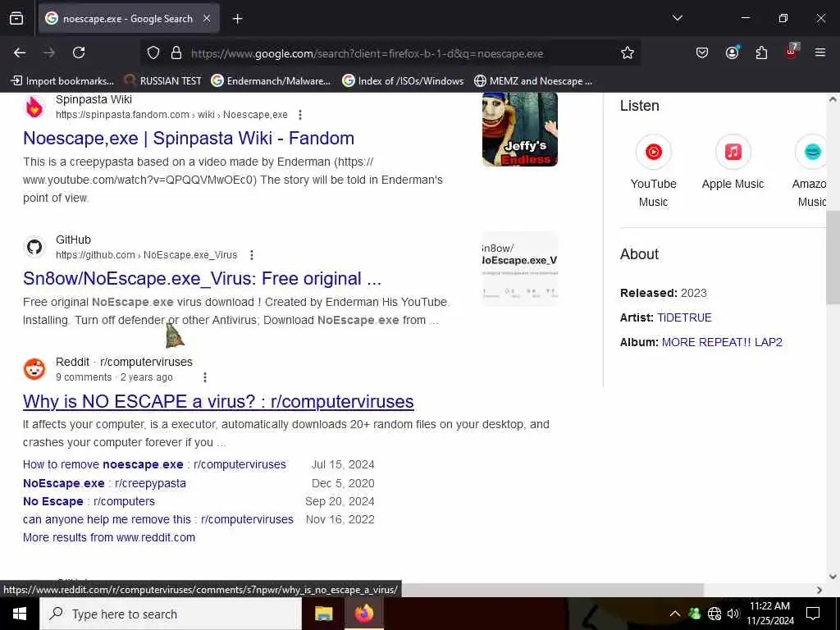The height and width of the screenshot is (630, 840).
Task: Show hidden system tray icons chevron
Action: pyautogui.click(x=675, y=614)
